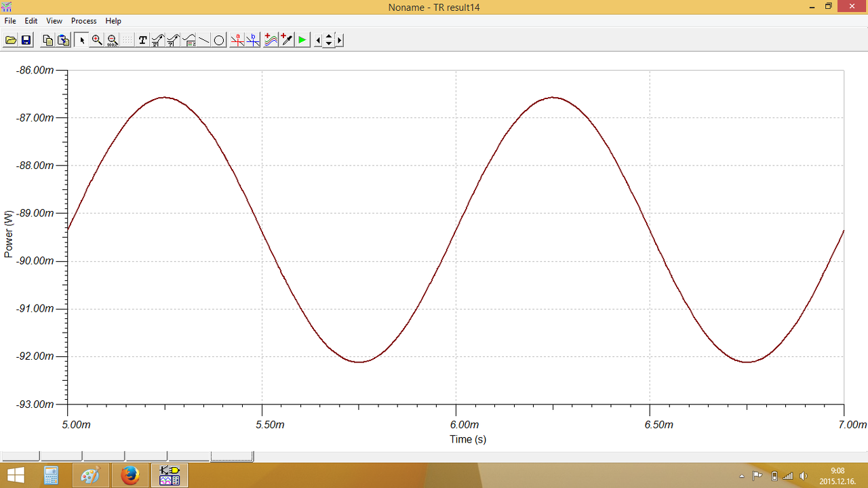This screenshot has width=868, height=488.
Task: Enable measurement cursor a
Action: (237, 40)
